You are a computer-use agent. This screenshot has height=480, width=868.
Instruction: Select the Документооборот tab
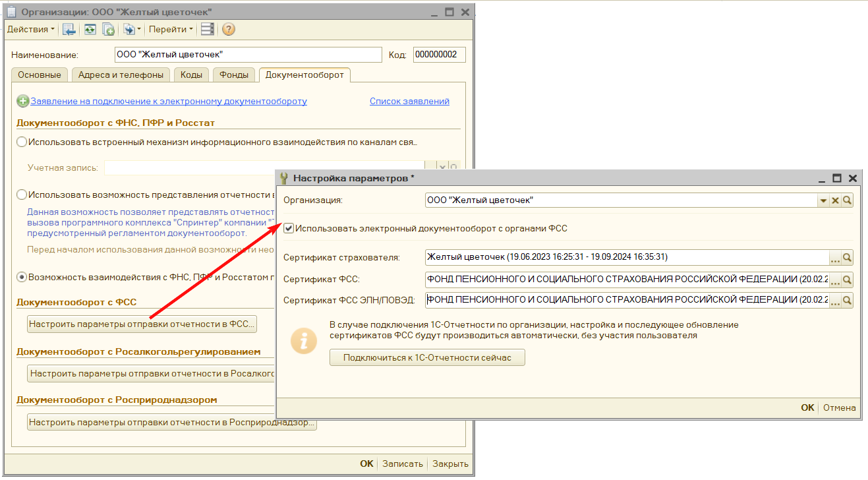coord(304,75)
